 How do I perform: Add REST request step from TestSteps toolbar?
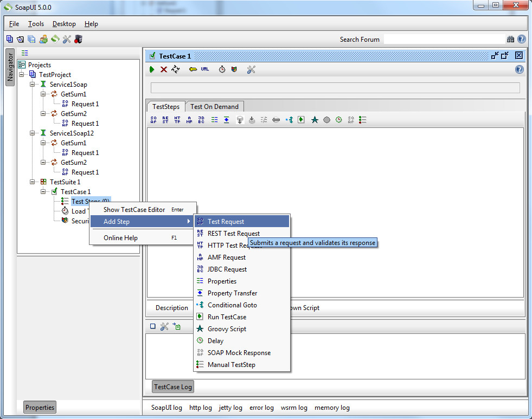165,120
